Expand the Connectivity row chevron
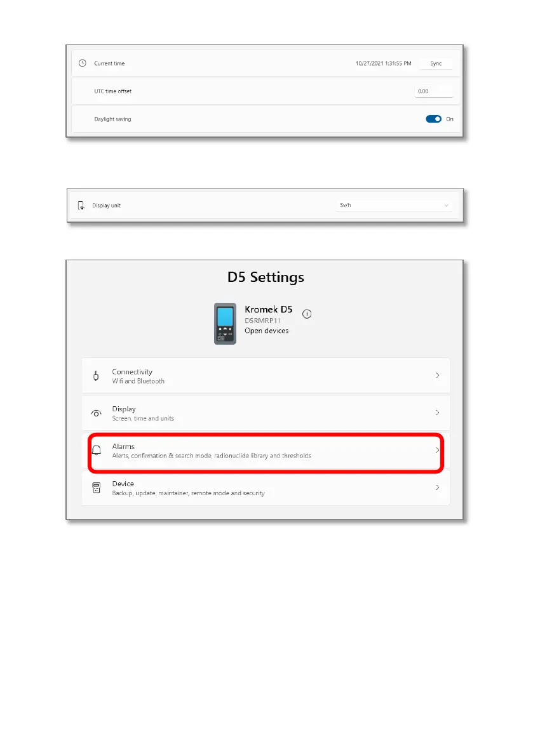 438,375
